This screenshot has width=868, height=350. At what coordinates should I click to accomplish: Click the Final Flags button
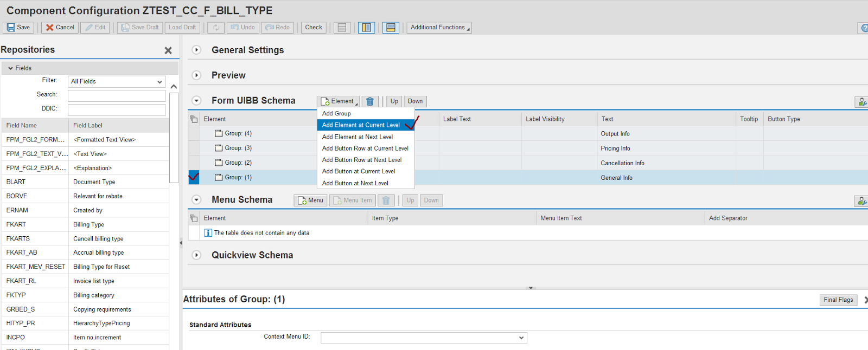[838, 300]
